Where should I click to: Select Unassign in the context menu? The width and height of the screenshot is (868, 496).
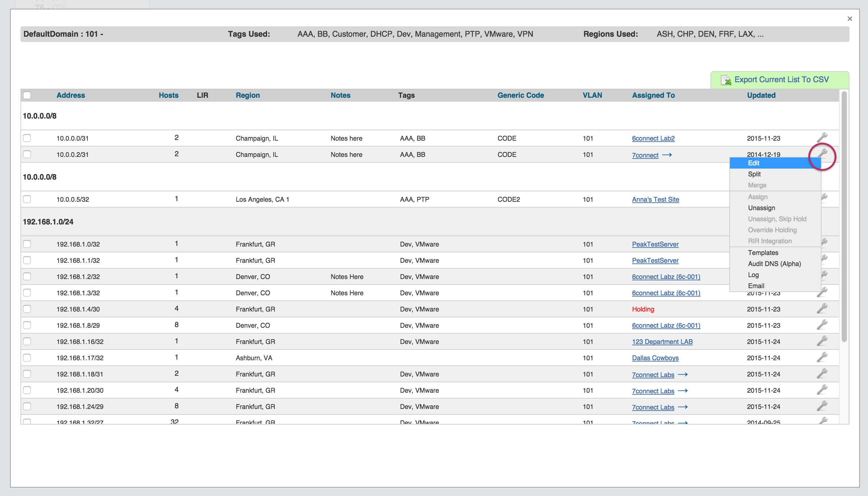click(x=761, y=208)
